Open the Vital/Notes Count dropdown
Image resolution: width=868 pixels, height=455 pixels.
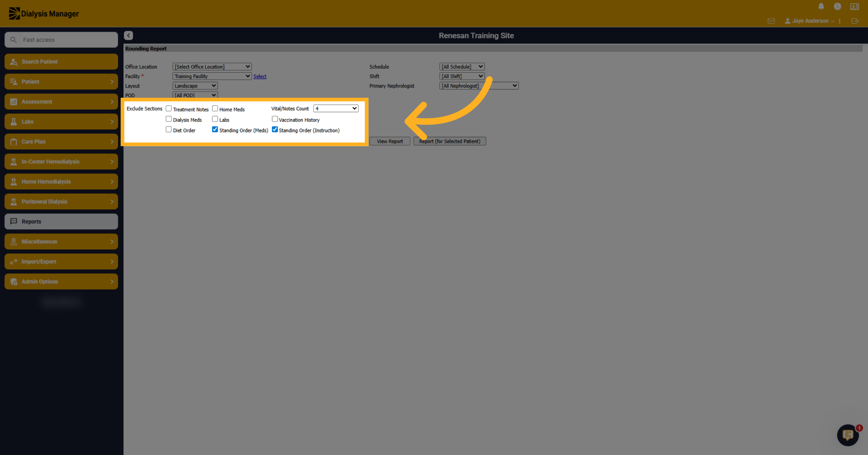tap(336, 109)
